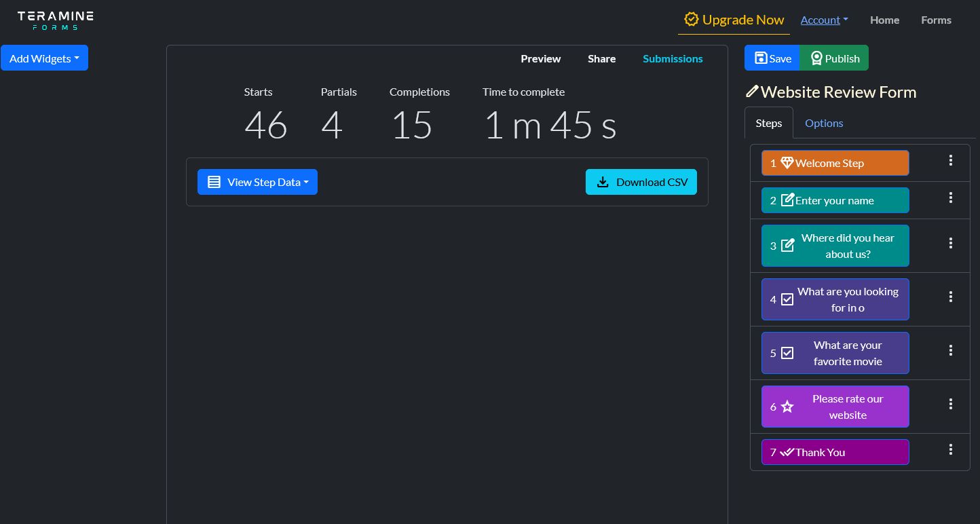Click the pencil icon beside Website Review Form
Image resolution: width=980 pixels, height=524 pixels.
(751, 92)
